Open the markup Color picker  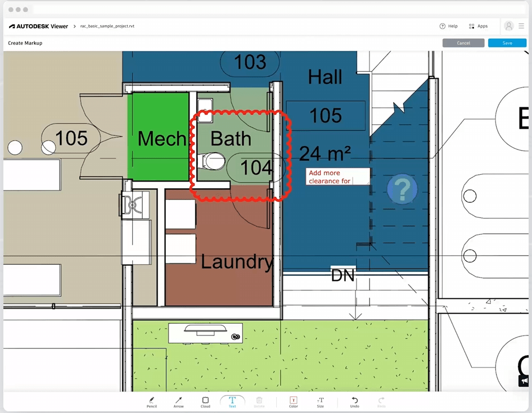[x=294, y=402]
